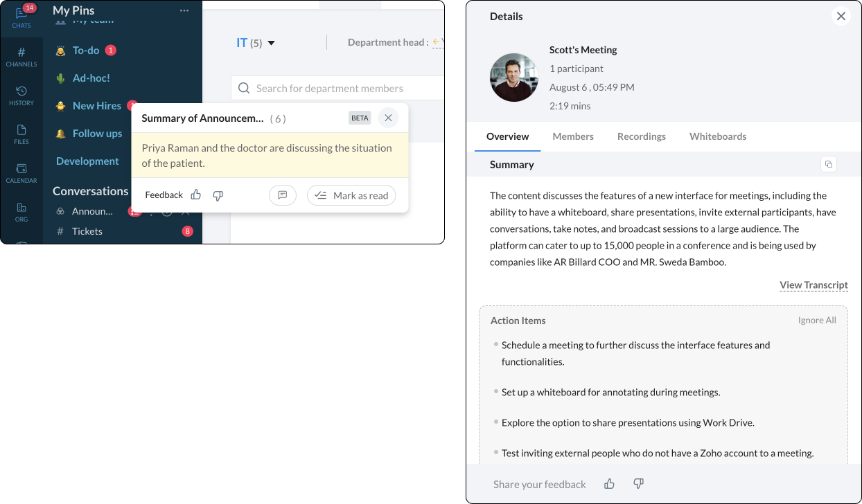Open the Calendar
Image resolution: width=862 pixels, height=504 pixels.
tap(21, 172)
